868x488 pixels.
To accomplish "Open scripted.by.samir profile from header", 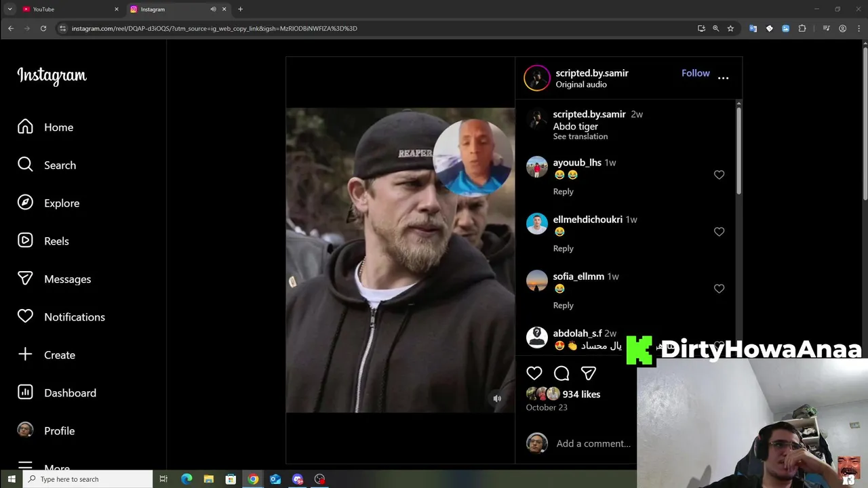I will [592, 73].
